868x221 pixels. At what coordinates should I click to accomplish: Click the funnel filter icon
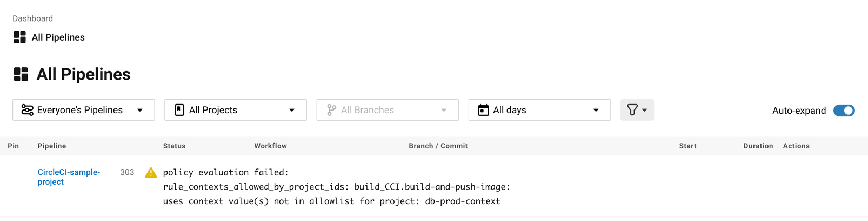632,110
